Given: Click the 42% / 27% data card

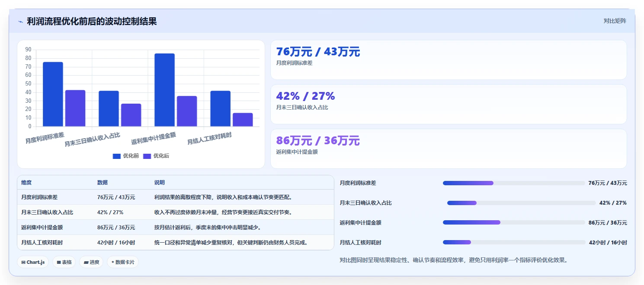Looking at the screenshot, I should (449, 104).
